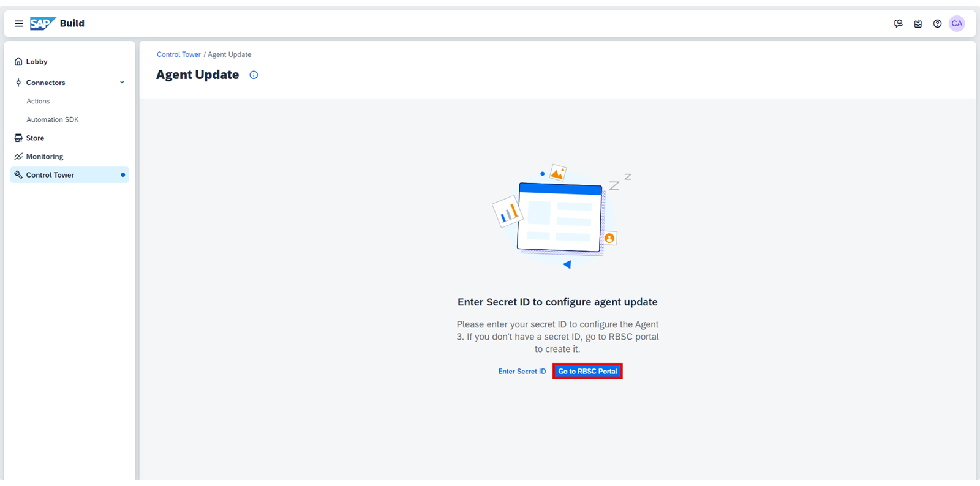Click the info icon beside Agent Update

254,75
